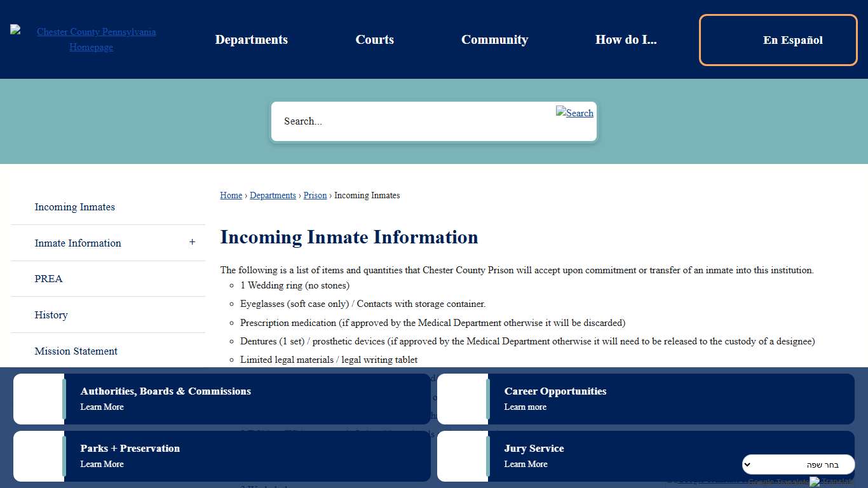The image size is (868, 488).
Task: Open the PREA sidebar page
Action: pyautogui.click(x=48, y=278)
